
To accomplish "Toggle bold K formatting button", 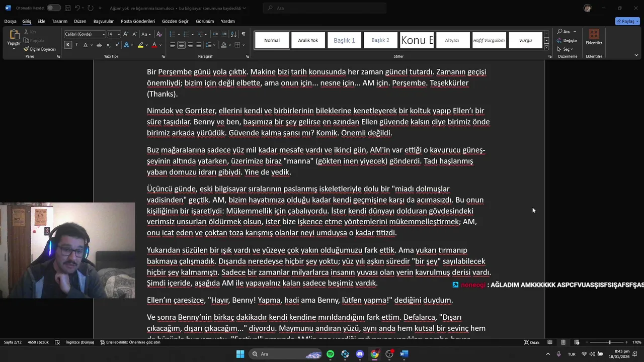I will click(x=68, y=45).
